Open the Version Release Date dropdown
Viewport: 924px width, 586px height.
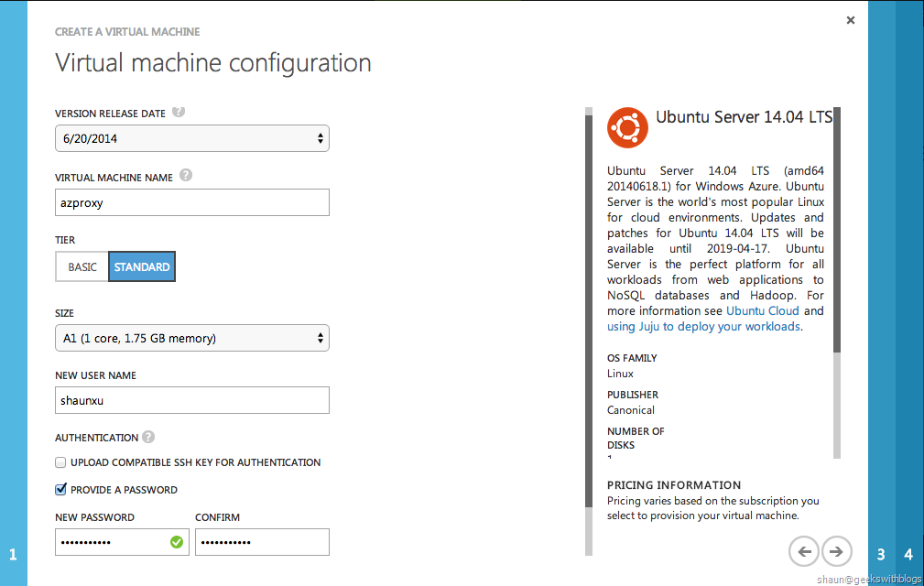point(191,139)
